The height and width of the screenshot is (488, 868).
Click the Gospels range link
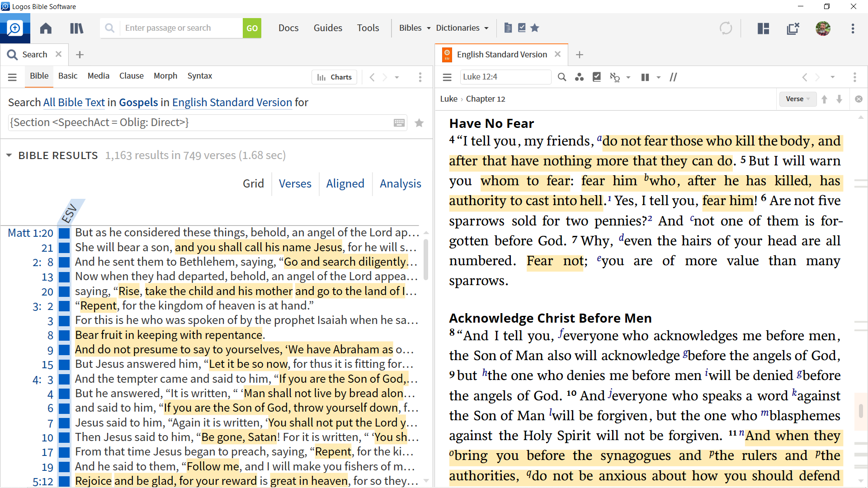pos(138,103)
